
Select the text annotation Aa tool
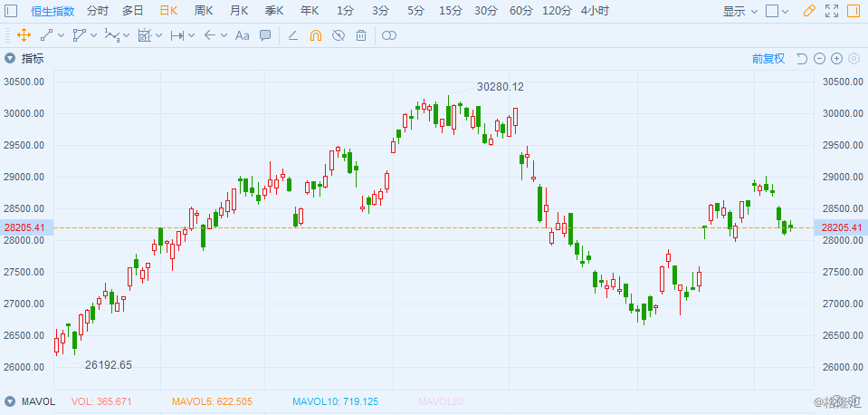click(x=242, y=35)
